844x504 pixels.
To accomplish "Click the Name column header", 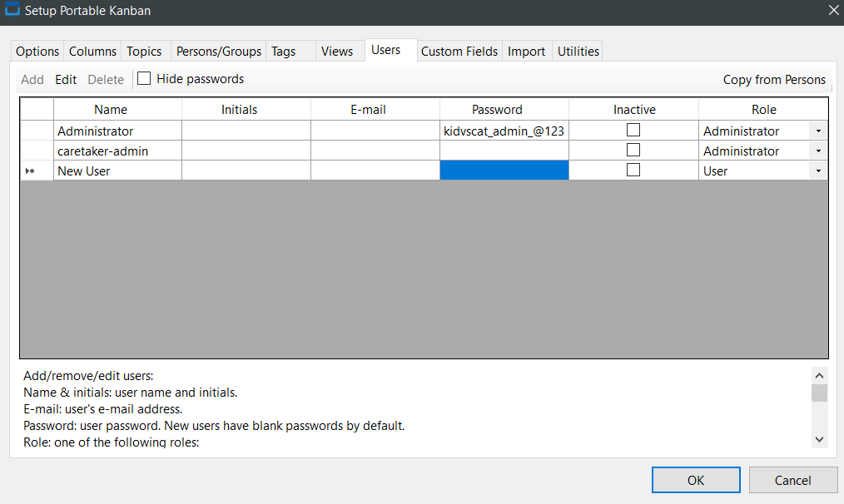I will 117,110.
